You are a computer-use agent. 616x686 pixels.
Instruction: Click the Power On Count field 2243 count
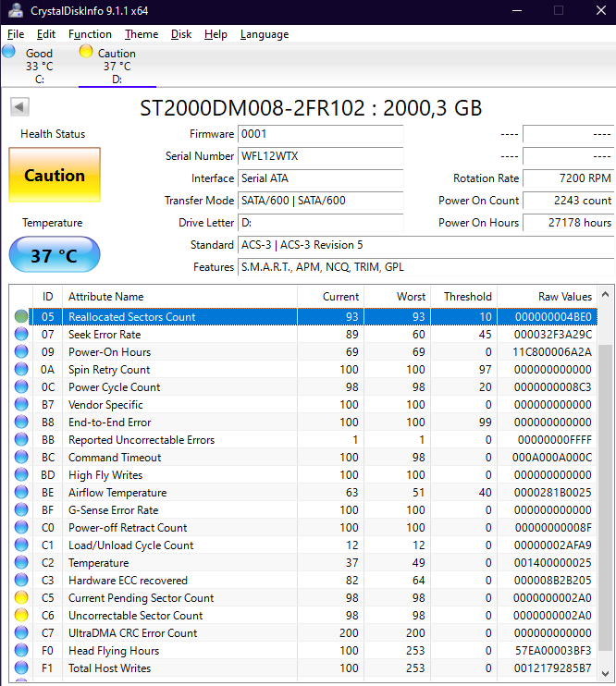pyautogui.click(x=568, y=201)
